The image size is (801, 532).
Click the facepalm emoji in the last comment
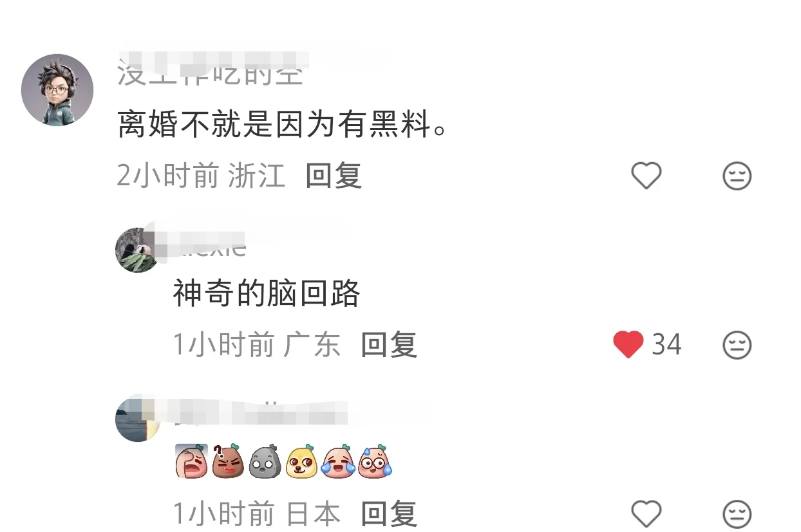(191, 461)
